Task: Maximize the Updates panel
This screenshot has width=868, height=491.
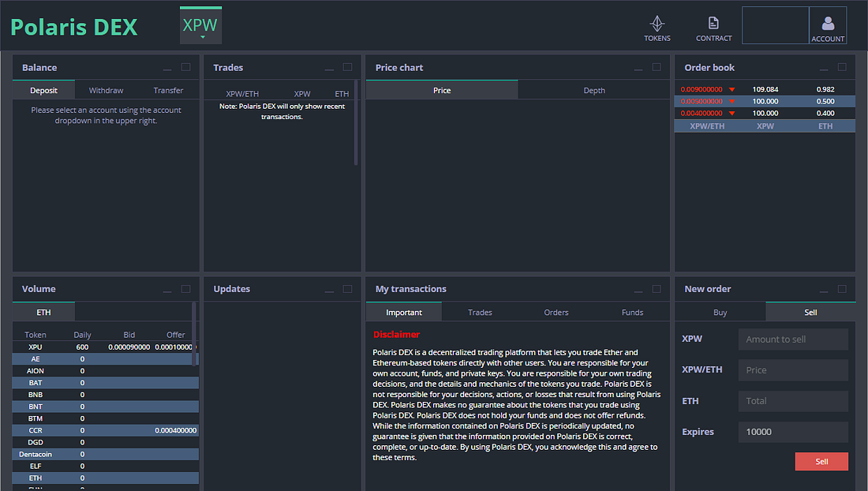Action: [348, 289]
